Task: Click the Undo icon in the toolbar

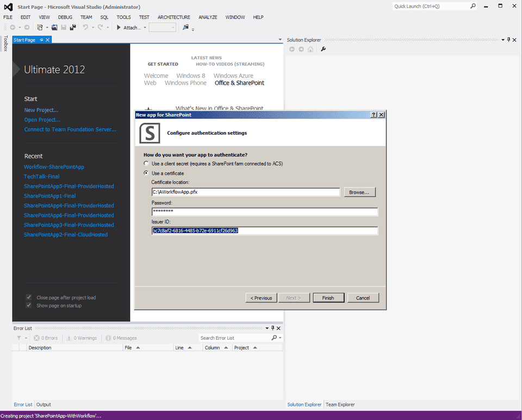Action: [85, 27]
